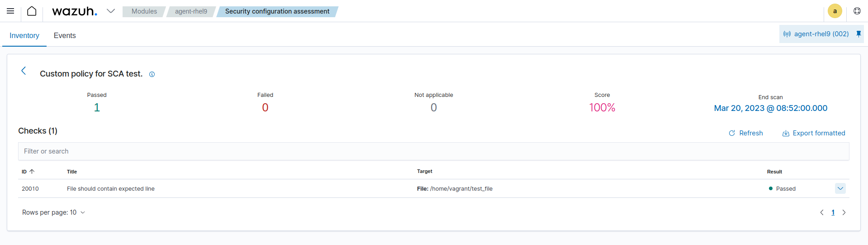Switch to the Inventory tab

click(24, 35)
